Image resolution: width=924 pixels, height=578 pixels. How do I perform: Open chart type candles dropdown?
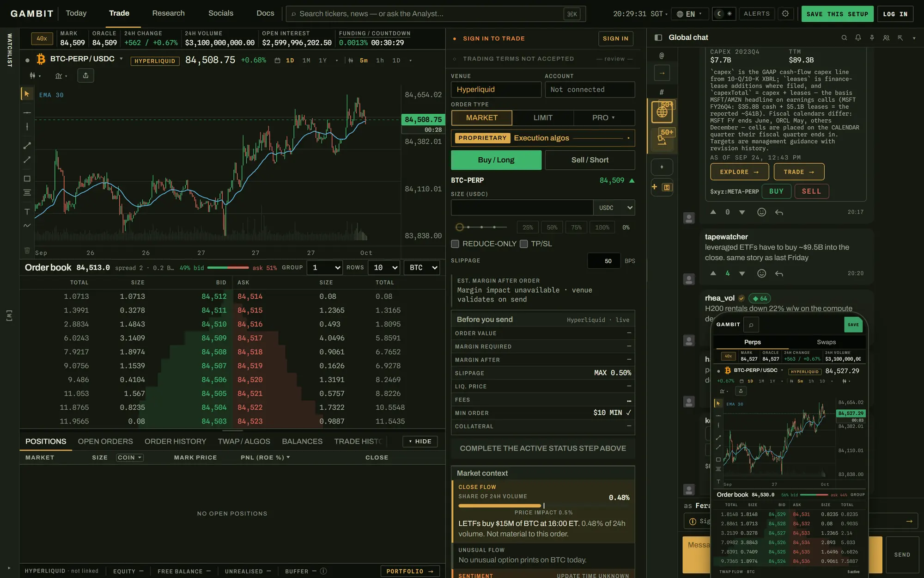[35, 75]
